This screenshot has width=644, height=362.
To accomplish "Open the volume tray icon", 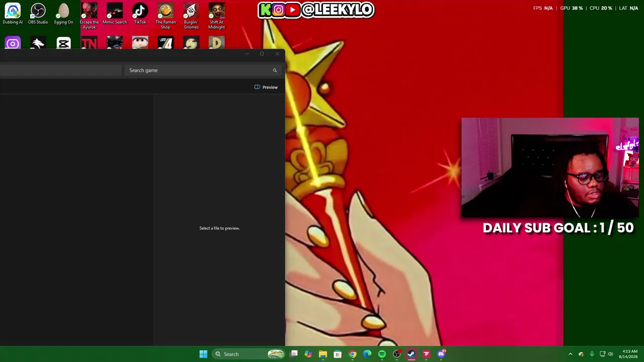I will coord(611,354).
